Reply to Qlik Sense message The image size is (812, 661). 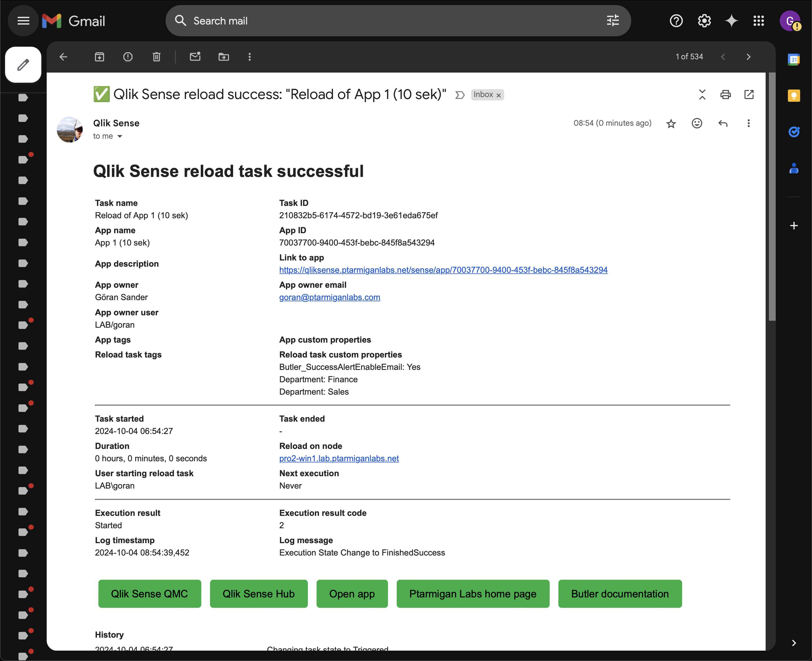click(x=723, y=123)
